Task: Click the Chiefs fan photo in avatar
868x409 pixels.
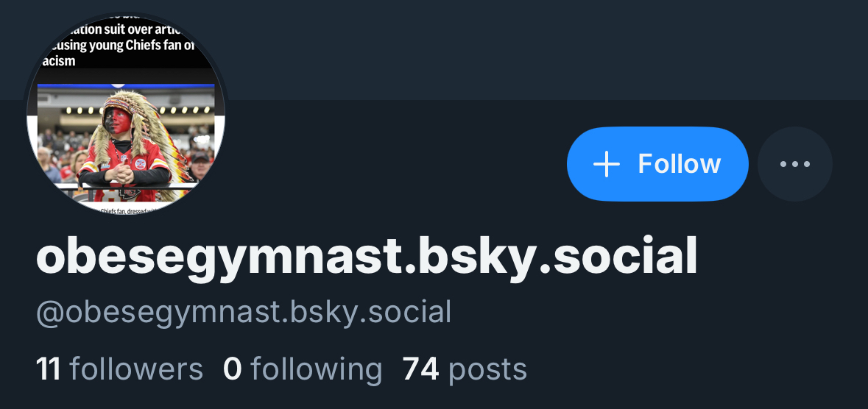Action: pos(126,143)
